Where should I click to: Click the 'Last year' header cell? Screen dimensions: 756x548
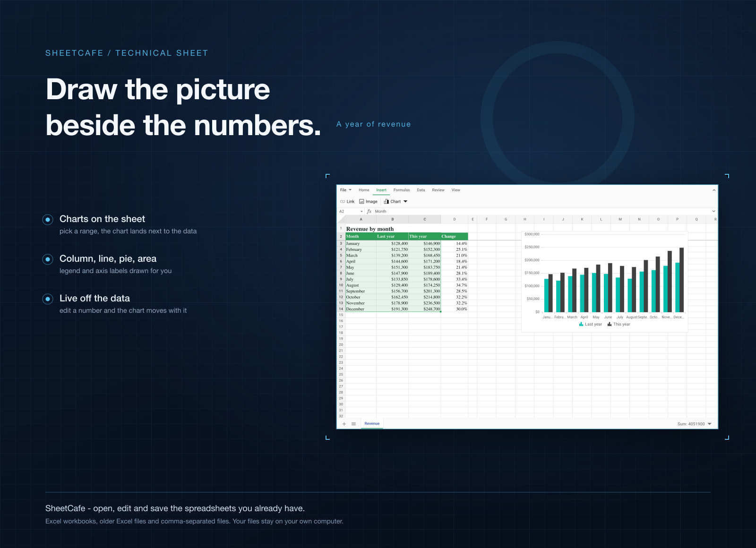tap(393, 236)
